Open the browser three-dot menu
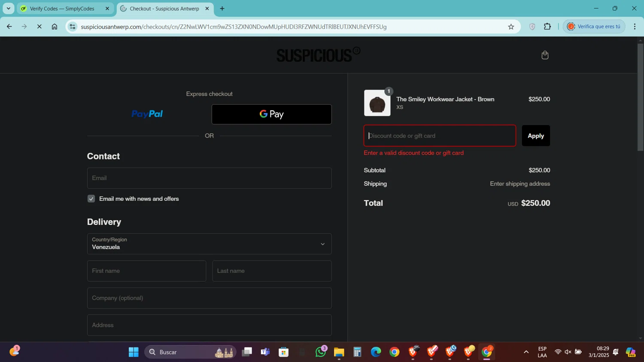This screenshot has height=362, width=644. [635, 27]
